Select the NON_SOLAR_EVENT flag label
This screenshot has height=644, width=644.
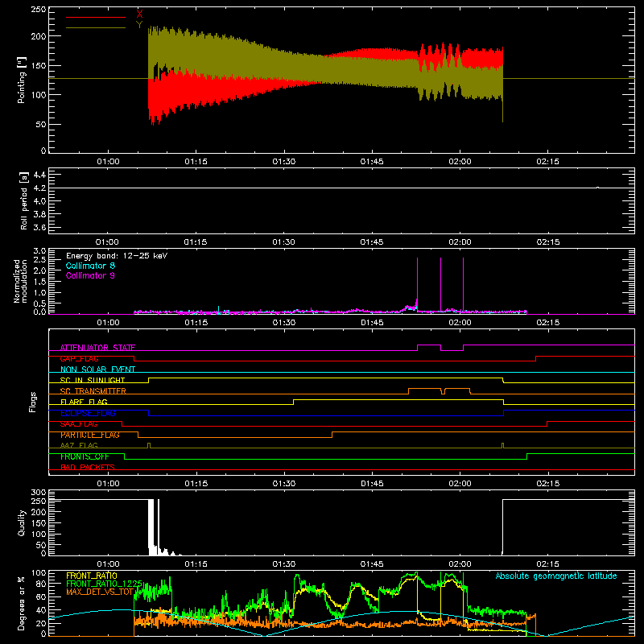pyautogui.click(x=97, y=369)
